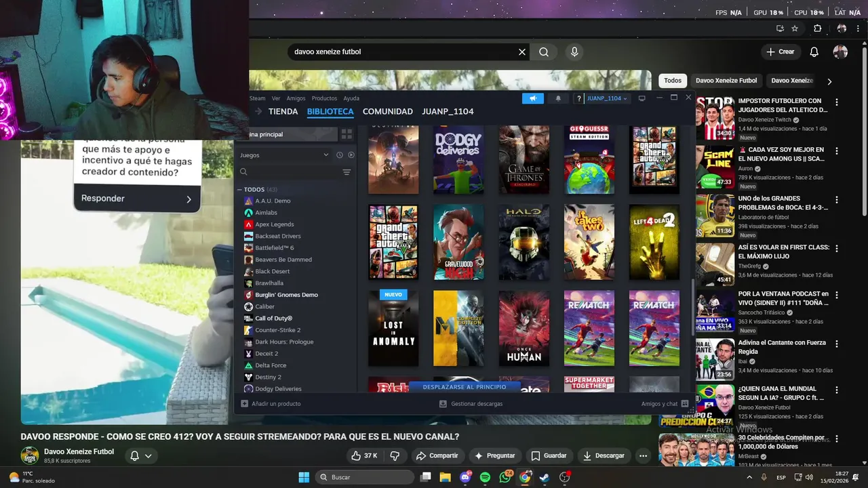Viewport: 868px width, 488px height.
Task: Open Discord from the taskbar
Action: point(465,477)
